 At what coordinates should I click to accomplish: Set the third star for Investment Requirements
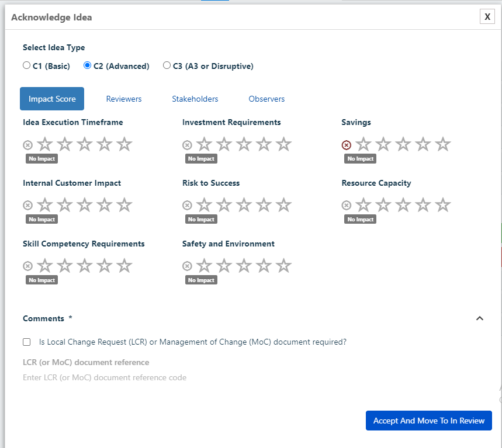[244, 144]
